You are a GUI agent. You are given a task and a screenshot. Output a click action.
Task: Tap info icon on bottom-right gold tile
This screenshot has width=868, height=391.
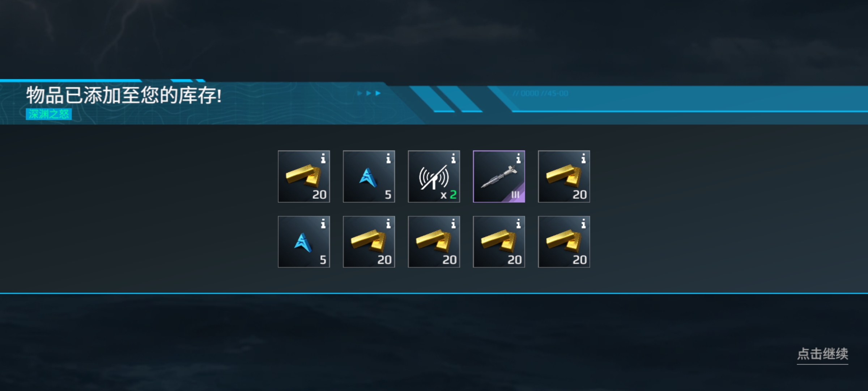(583, 224)
